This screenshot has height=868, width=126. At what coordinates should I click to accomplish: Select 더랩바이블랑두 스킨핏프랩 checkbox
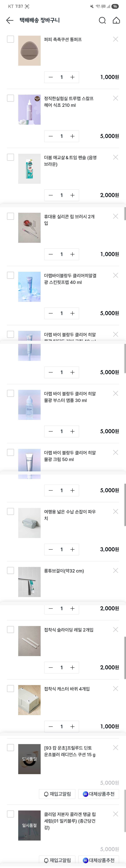[x=11, y=275]
